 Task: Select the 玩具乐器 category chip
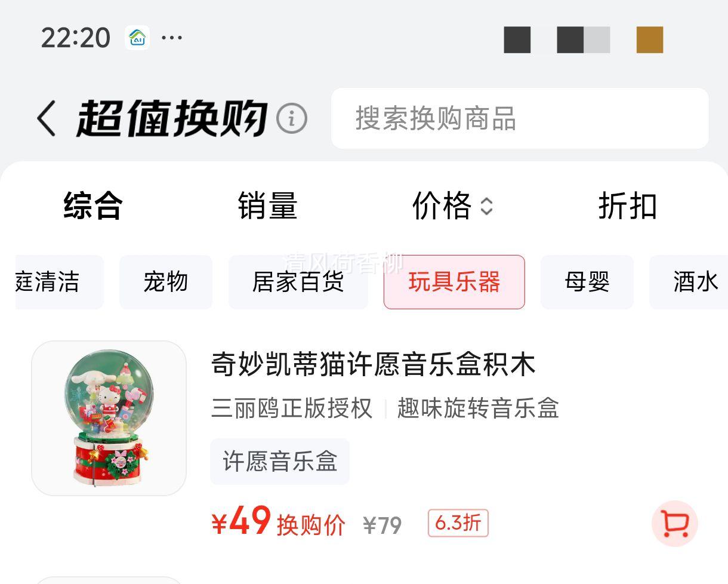454,282
